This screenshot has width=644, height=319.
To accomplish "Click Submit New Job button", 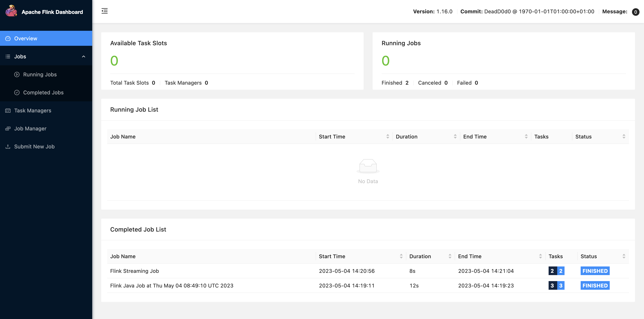I will pos(34,146).
